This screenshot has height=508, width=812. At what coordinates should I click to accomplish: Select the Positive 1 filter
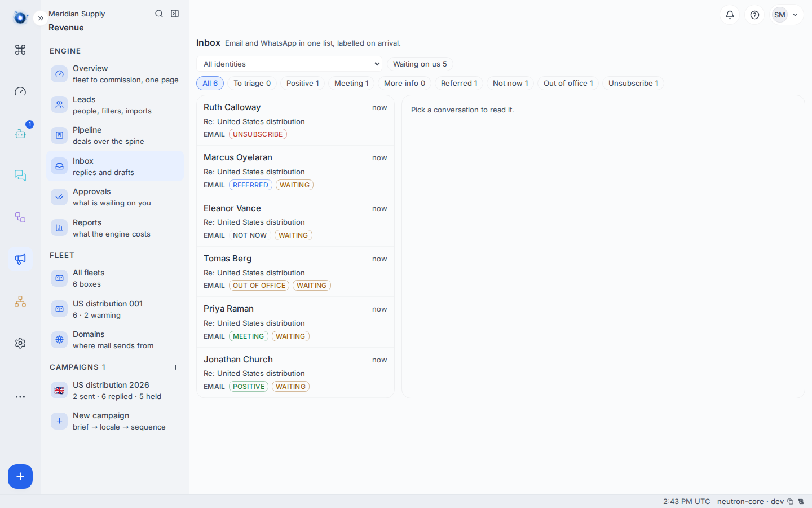303,83
